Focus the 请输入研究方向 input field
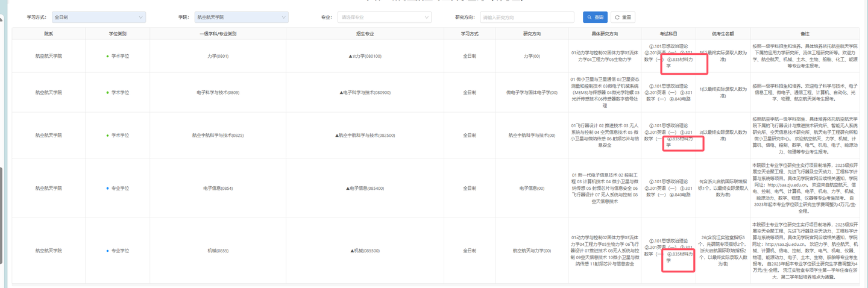Screen dimensions: 868x288 527,17
